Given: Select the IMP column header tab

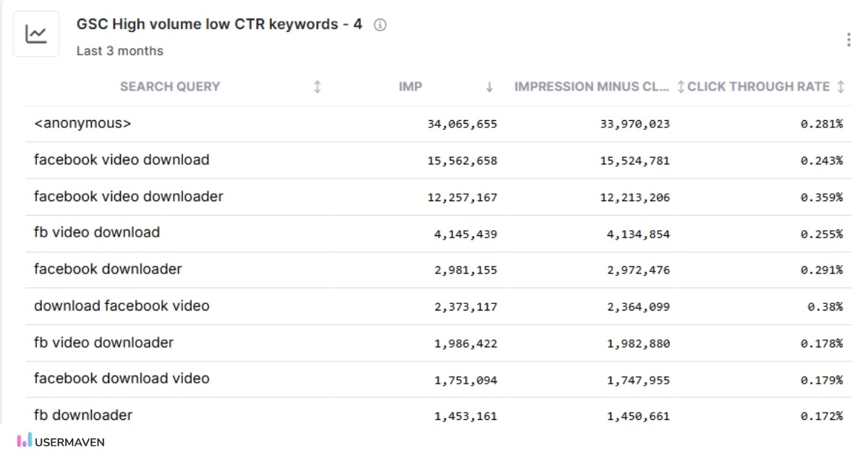Looking at the screenshot, I should pos(410,86).
